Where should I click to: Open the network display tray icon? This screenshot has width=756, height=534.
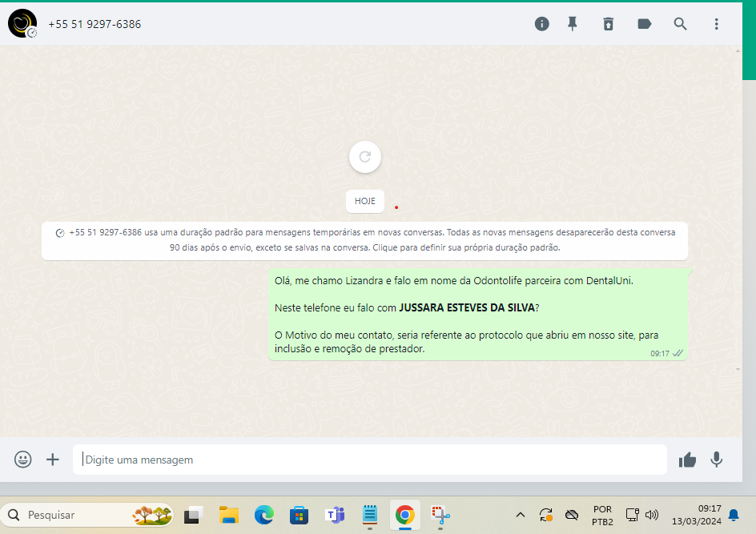(x=632, y=515)
